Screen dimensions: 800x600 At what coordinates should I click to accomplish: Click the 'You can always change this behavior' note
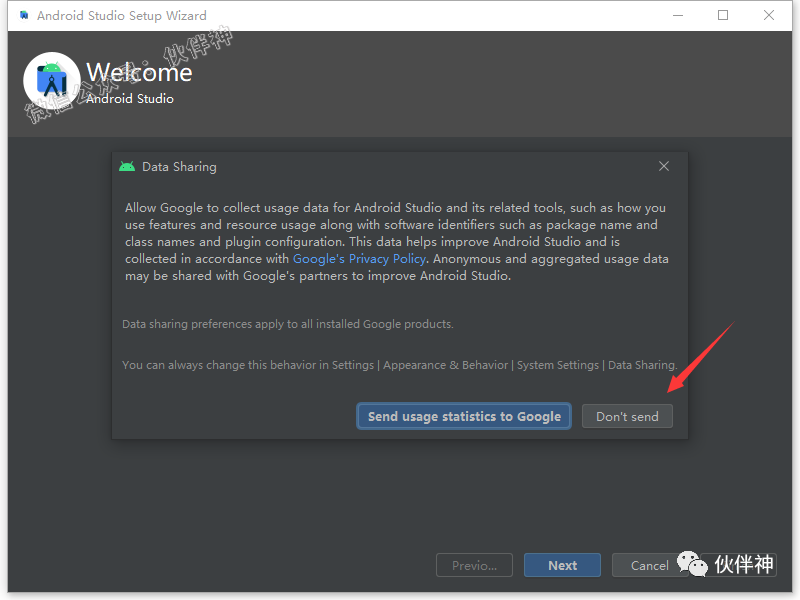pyautogui.click(x=399, y=365)
